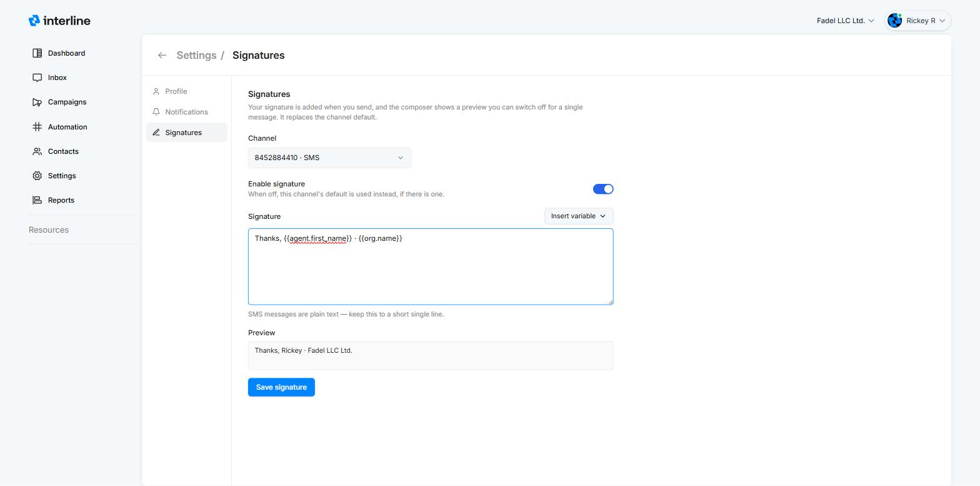Click the user avatar icon
Screen dimensions: 980x486
895,21
